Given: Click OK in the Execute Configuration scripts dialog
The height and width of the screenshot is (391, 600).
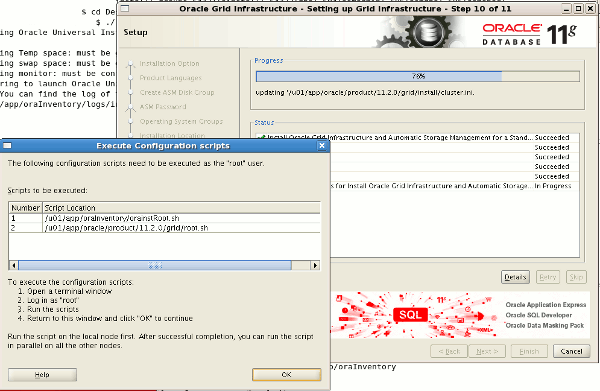Looking at the screenshot, I should coord(286,375).
